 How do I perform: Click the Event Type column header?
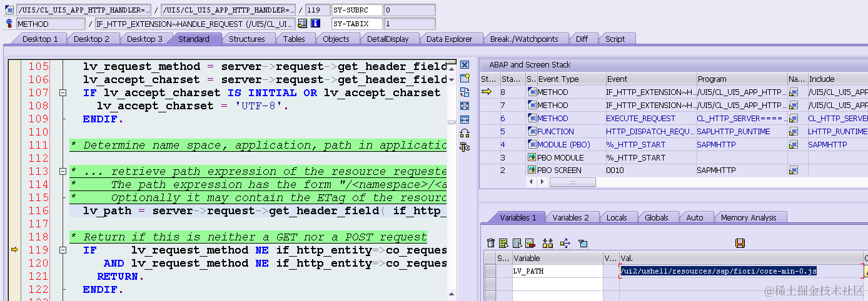[x=571, y=79]
